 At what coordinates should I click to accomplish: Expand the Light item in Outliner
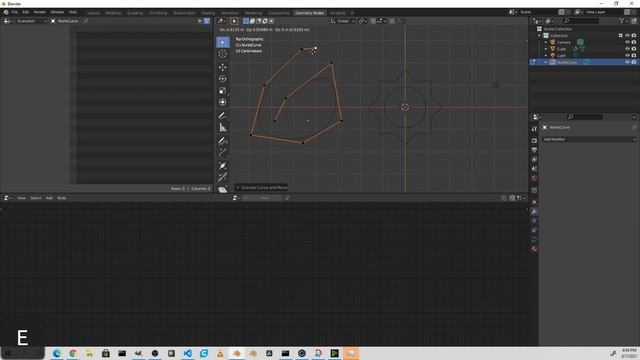546,55
